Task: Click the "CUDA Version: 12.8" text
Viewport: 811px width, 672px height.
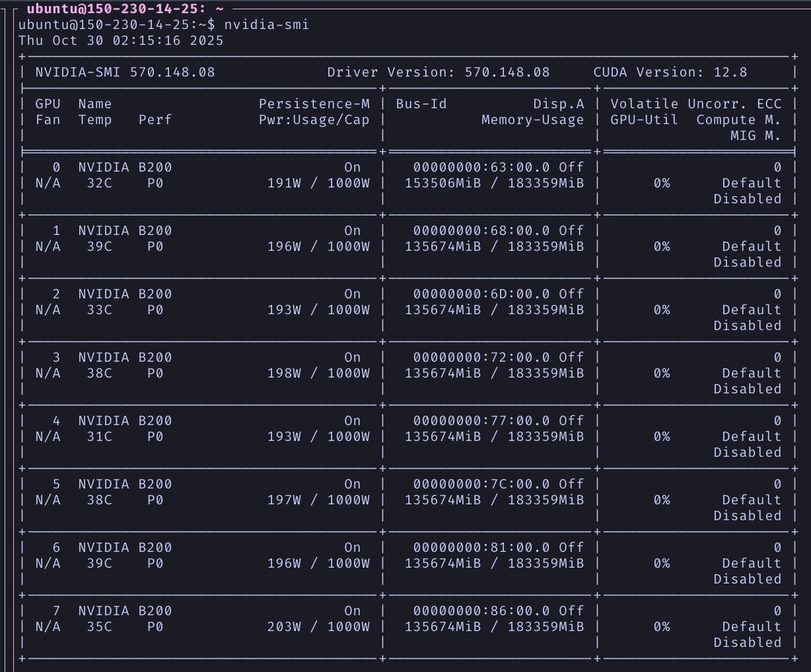Action: point(670,72)
